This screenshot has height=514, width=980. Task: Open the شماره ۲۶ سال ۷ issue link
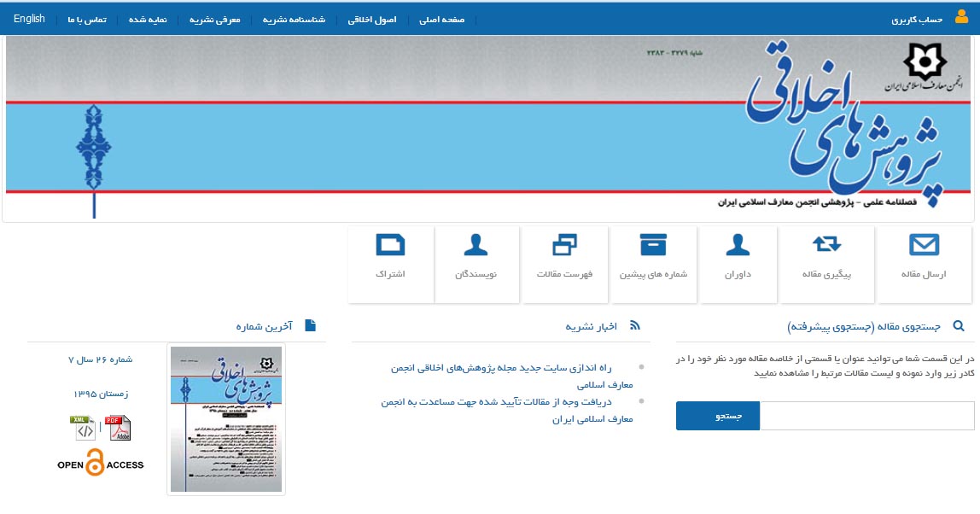click(x=101, y=359)
